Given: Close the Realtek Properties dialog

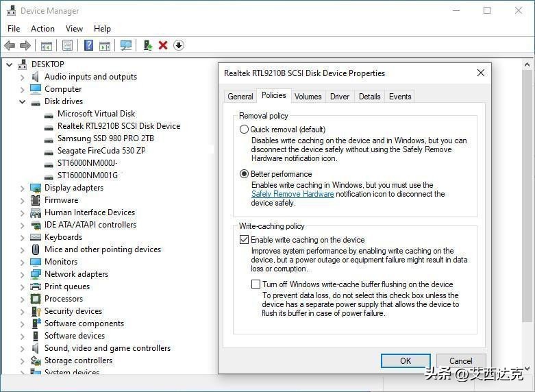Looking at the screenshot, I should [x=481, y=73].
